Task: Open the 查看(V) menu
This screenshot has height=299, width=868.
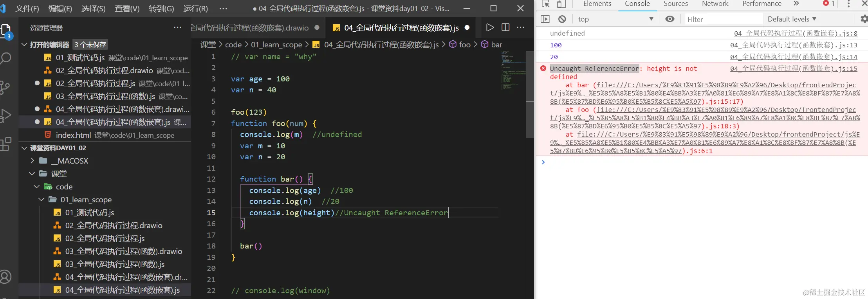Action: 127,9
